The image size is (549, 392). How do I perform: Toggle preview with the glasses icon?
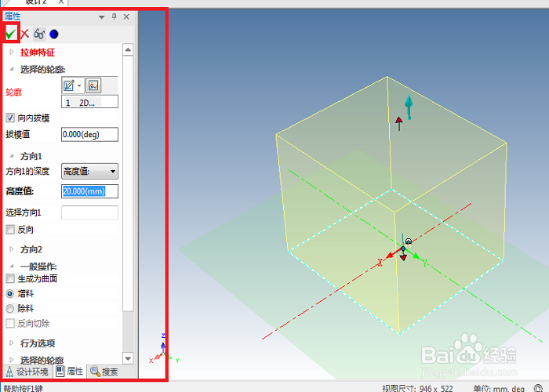[x=39, y=34]
